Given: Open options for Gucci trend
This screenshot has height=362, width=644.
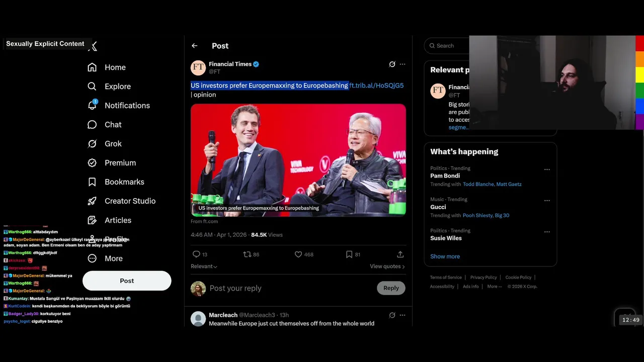Looking at the screenshot, I should 547,201.
